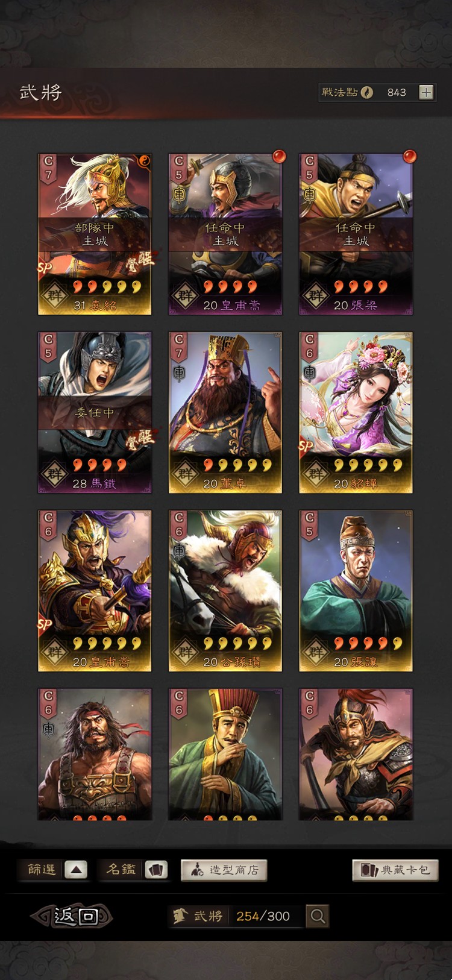452x980 pixels.
Task: Open the magnifier search icon
Action: pyautogui.click(x=318, y=916)
